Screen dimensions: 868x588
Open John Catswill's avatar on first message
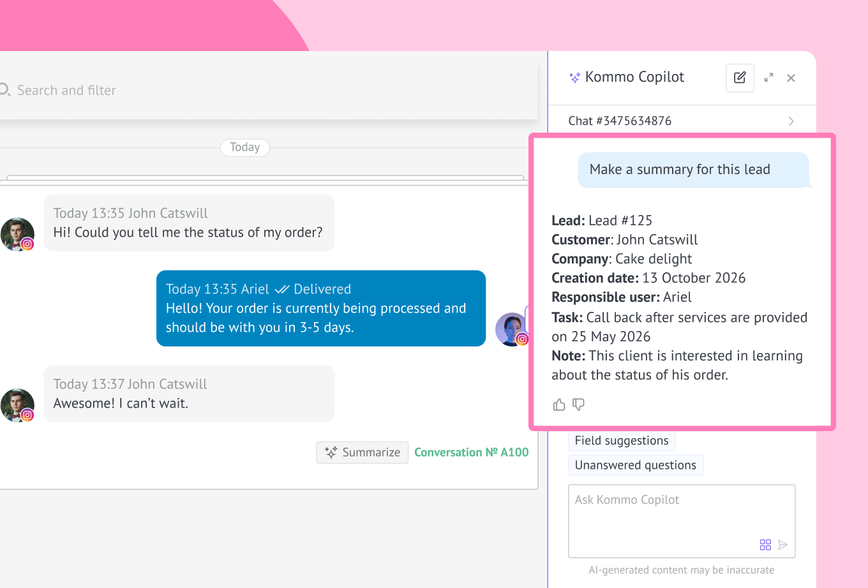17,234
